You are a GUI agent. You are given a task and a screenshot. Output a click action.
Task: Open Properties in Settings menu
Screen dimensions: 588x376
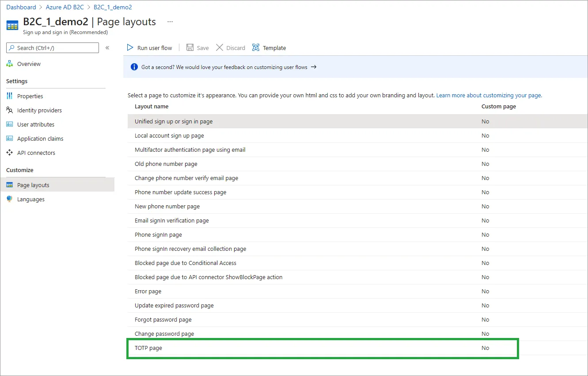pos(30,96)
